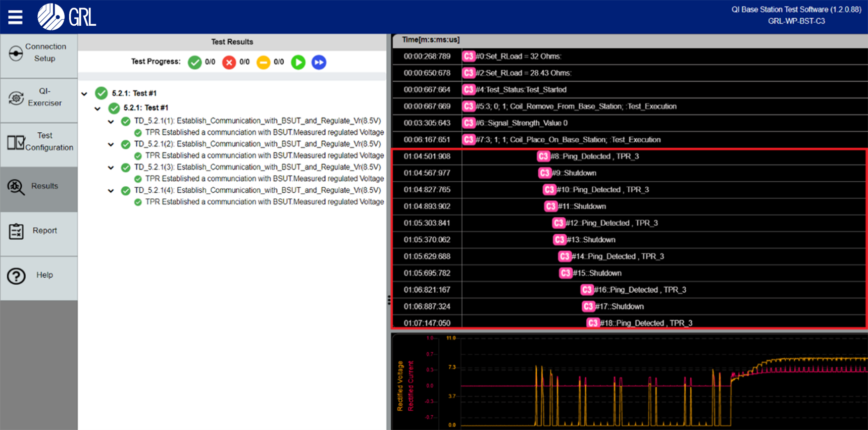Image resolution: width=868 pixels, height=430 pixels.
Task: Click the Test Configuration checklist icon
Action: tap(16, 142)
